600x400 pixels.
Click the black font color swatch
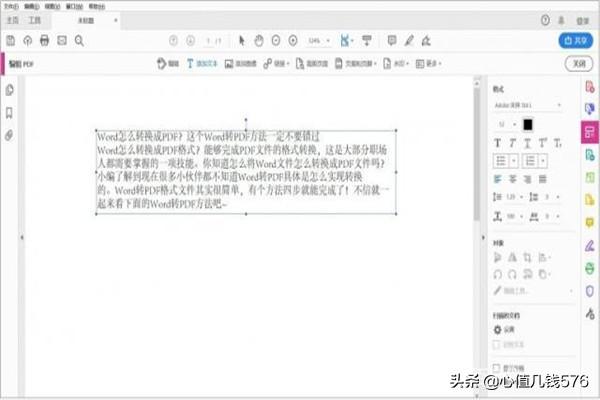(528, 124)
